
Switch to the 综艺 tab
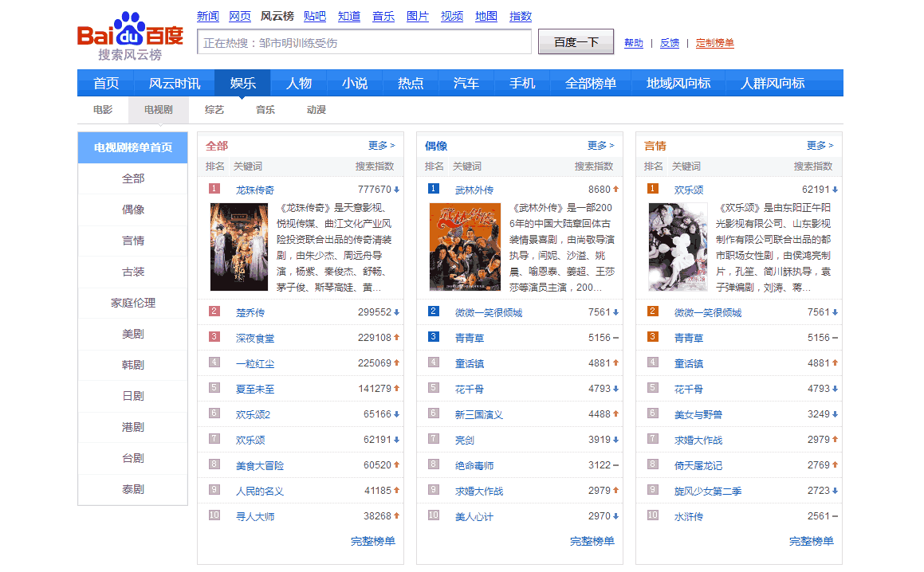click(x=214, y=110)
